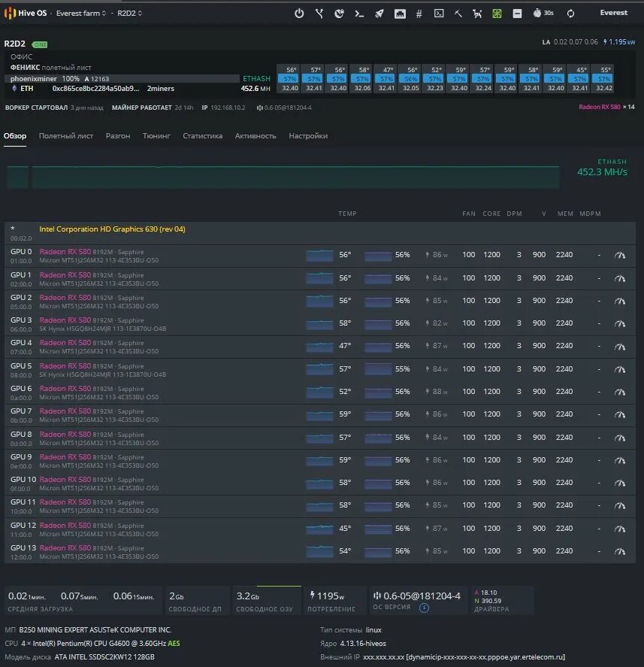Open tuning gauge icon for GPU 0

tap(620, 255)
